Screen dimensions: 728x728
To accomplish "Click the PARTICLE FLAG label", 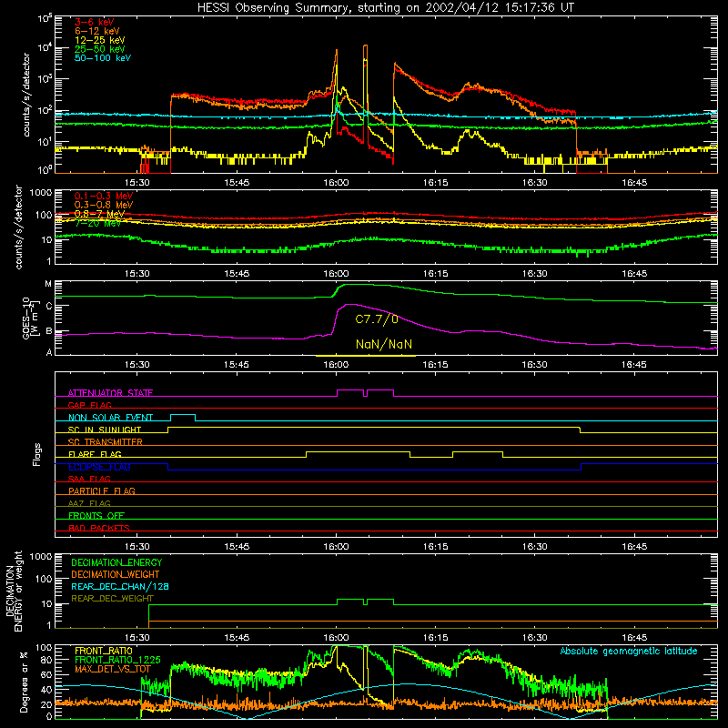I will pos(102,490).
